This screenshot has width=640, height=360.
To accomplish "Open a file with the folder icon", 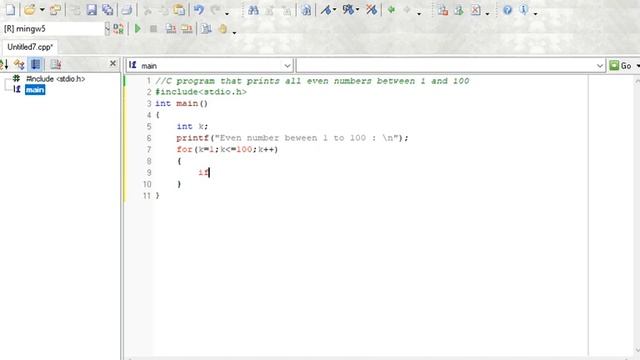I will 29,9.
